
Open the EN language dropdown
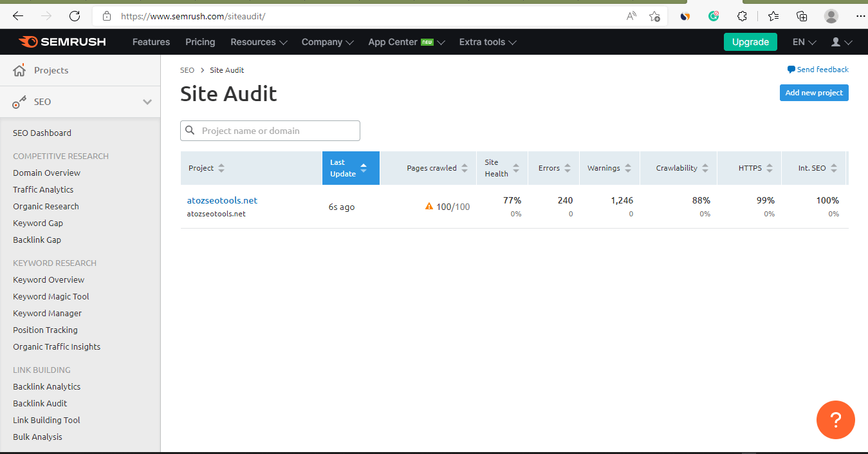804,42
